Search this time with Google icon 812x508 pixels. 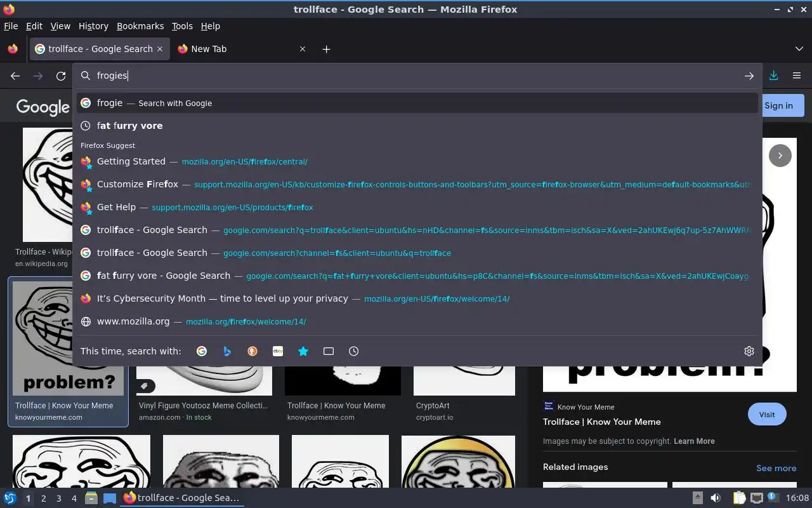[x=202, y=351]
